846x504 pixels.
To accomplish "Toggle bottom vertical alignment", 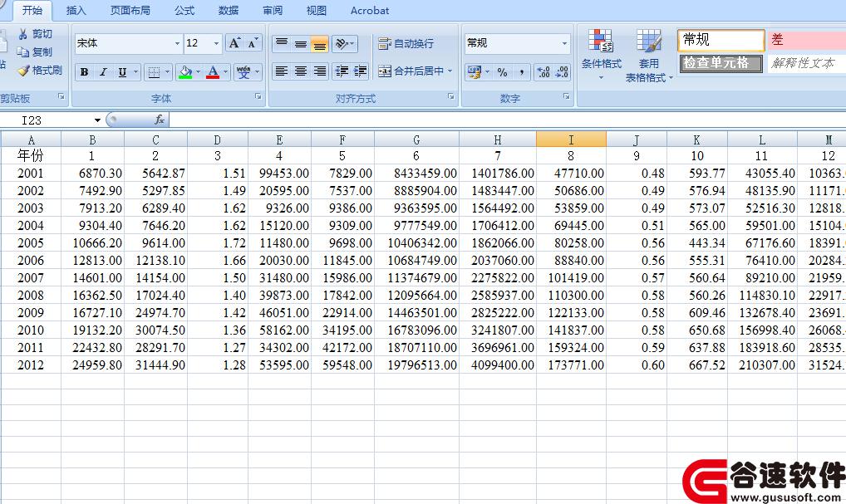I will click(x=319, y=43).
